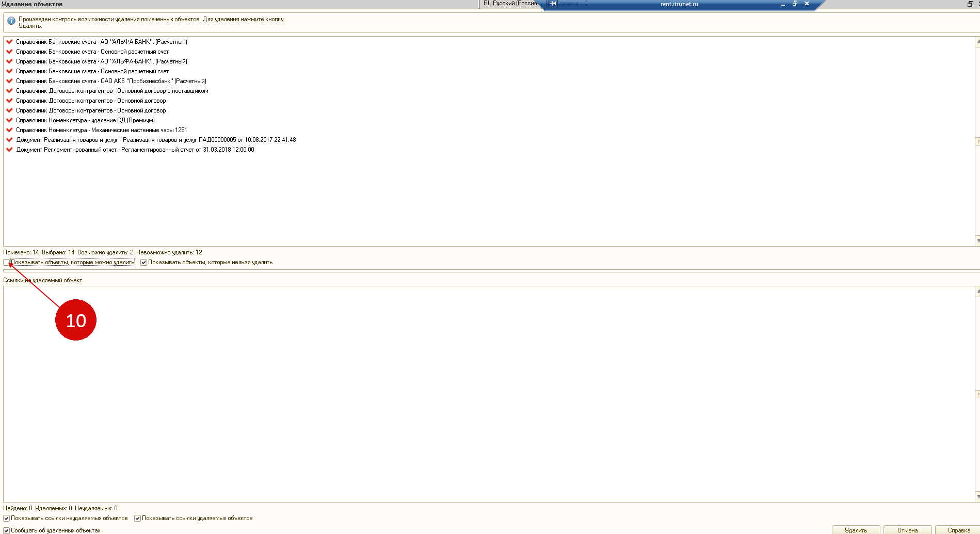This screenshot has height=534, width=980.
Task: Click the Удалить button
Action: (x=856, y=530)
